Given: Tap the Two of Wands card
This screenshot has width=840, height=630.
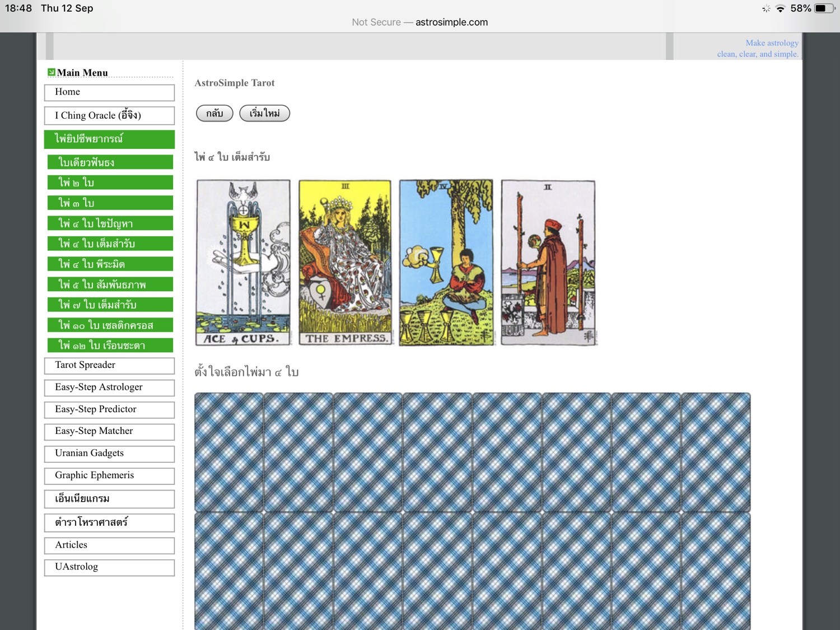Looking at the screenshot, I should click(548, 263).
